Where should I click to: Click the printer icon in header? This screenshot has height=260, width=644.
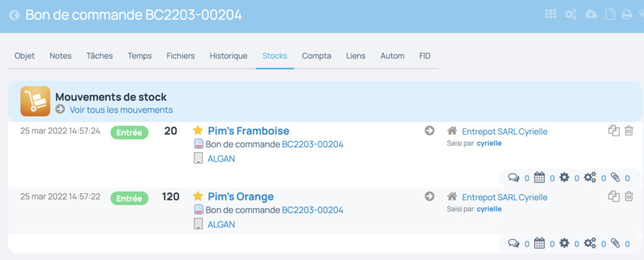[x=626, y=14]
